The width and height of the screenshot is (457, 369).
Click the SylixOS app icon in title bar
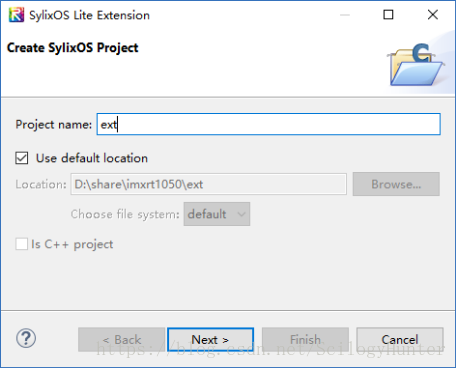click(x=16, y=15)
